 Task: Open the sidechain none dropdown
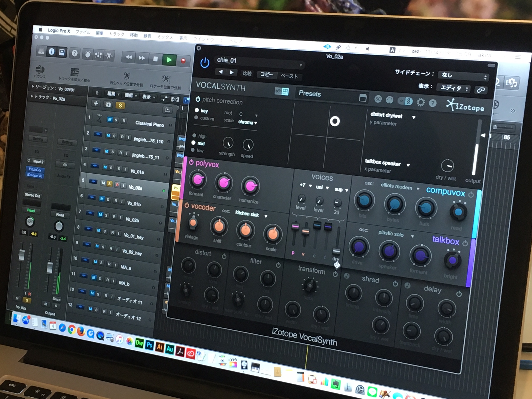tap(464, 76)
